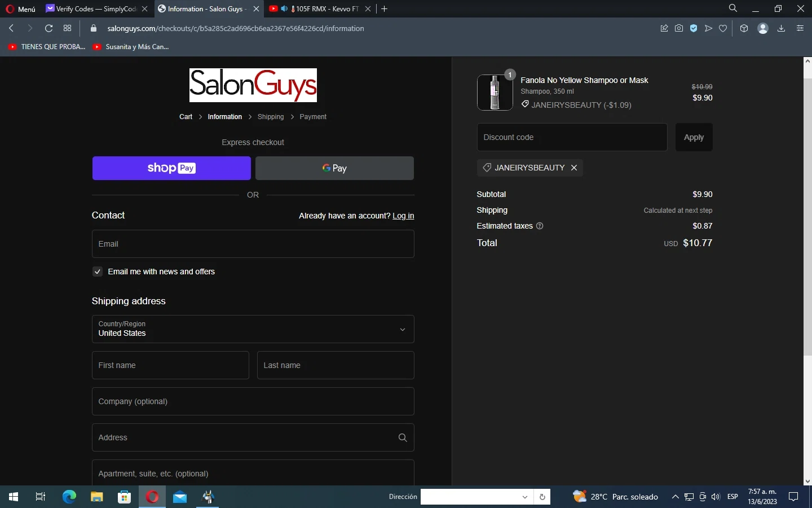This screenshot has width=812, height=508.
Task: Click the Fanola shampoo product thumbnail
Action: [x=495, y=93]
